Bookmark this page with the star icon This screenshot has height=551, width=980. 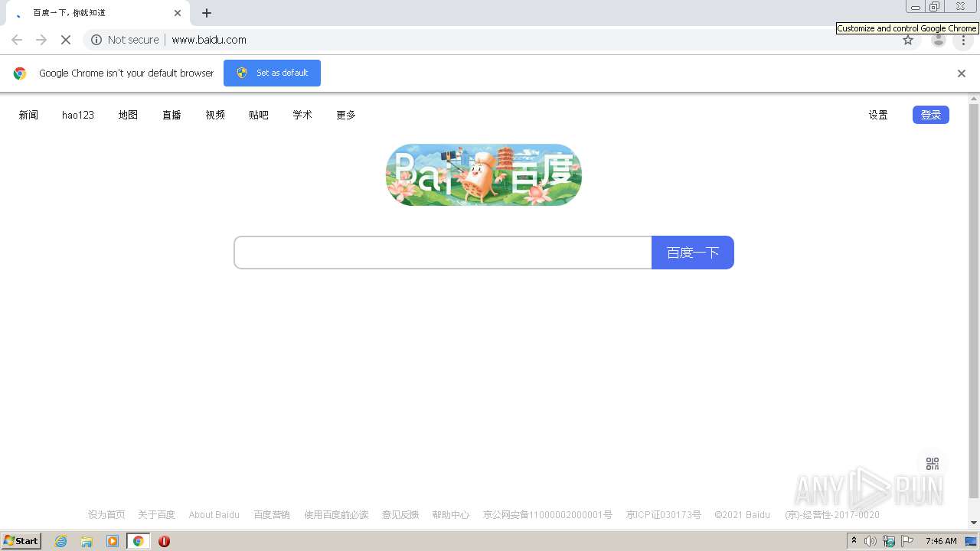coord(908,40)
